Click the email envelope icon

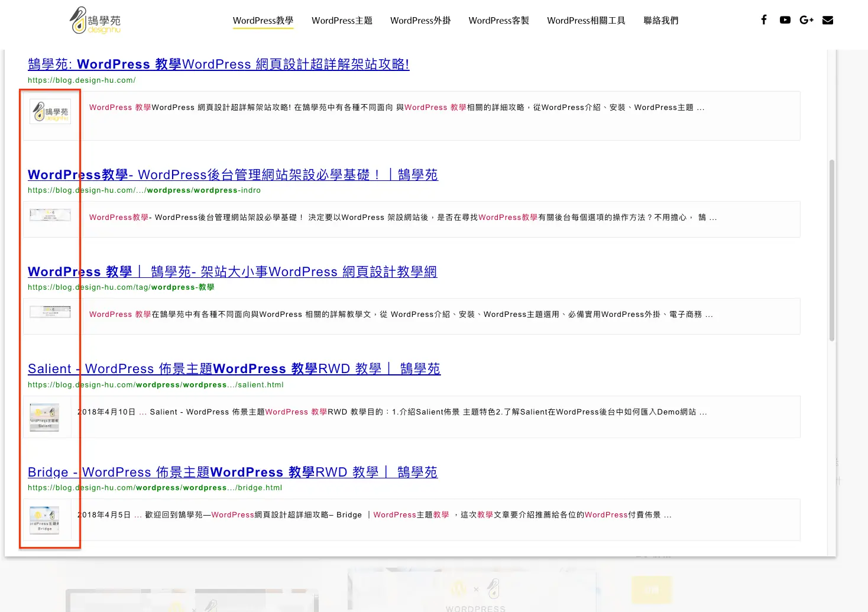pos(828,20)
